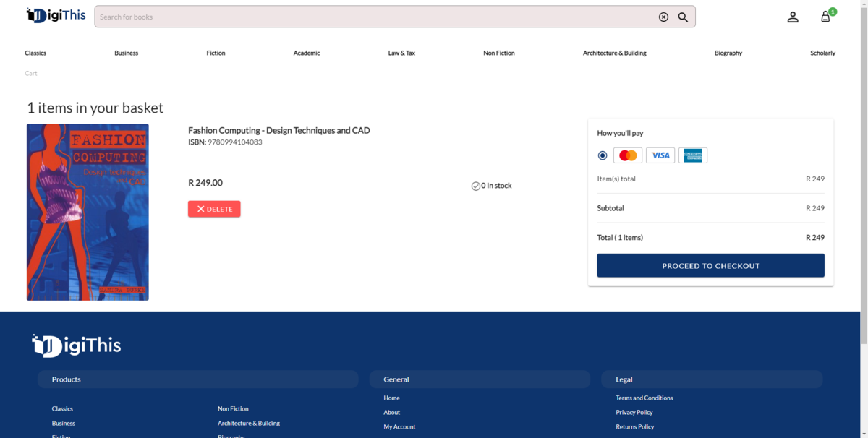The width and height of the screenshot is (868, 438).
Task: Click the DigiThis logo in header
Action: tap(56, 16)
